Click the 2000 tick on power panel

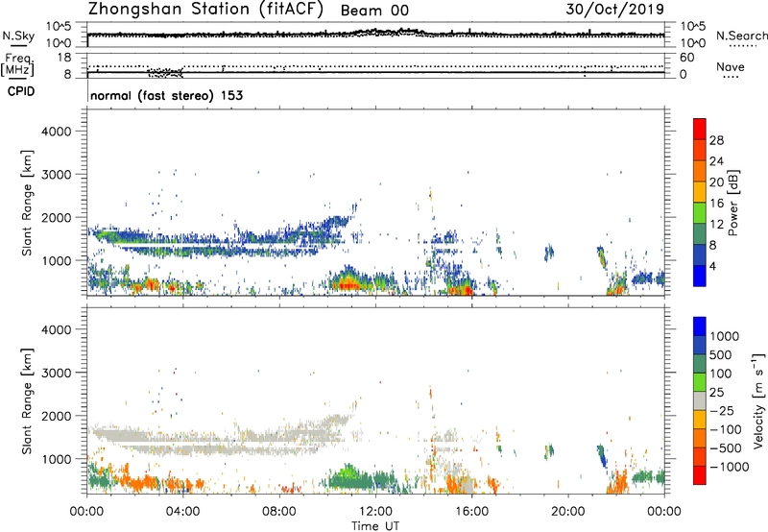[x=57, y=218]
